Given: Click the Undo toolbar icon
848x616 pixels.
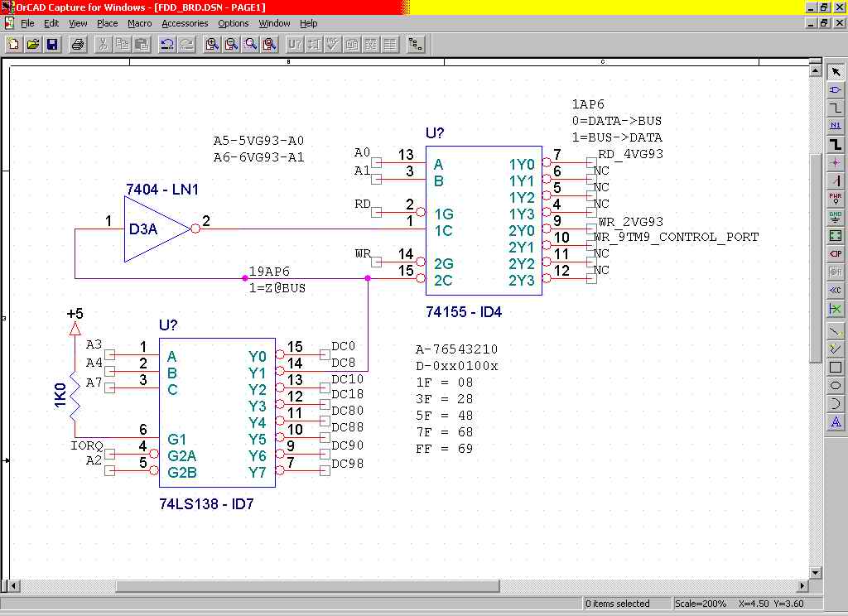Looking at the screenshot, I should [x=167, y=44].
